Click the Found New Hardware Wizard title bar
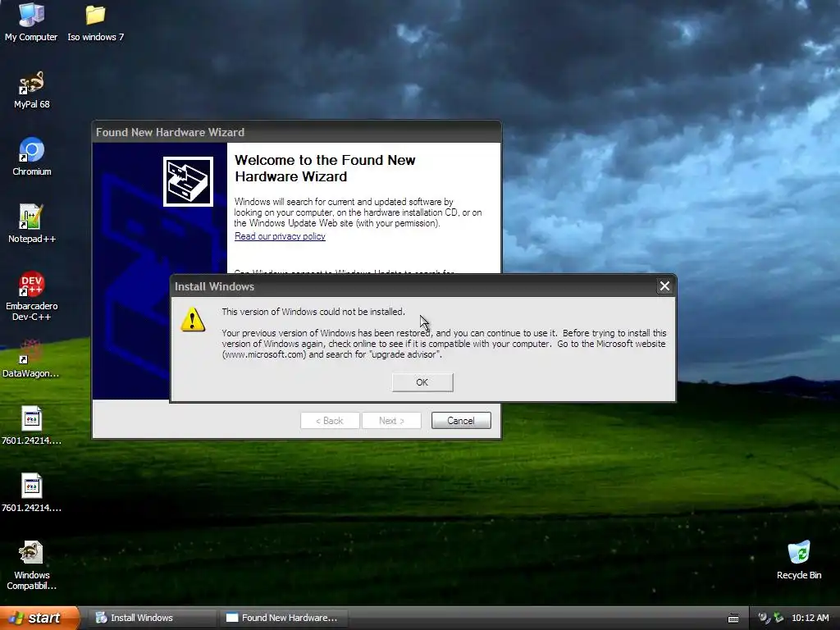Screen dimensions: 840x630 tap(296, 132)
